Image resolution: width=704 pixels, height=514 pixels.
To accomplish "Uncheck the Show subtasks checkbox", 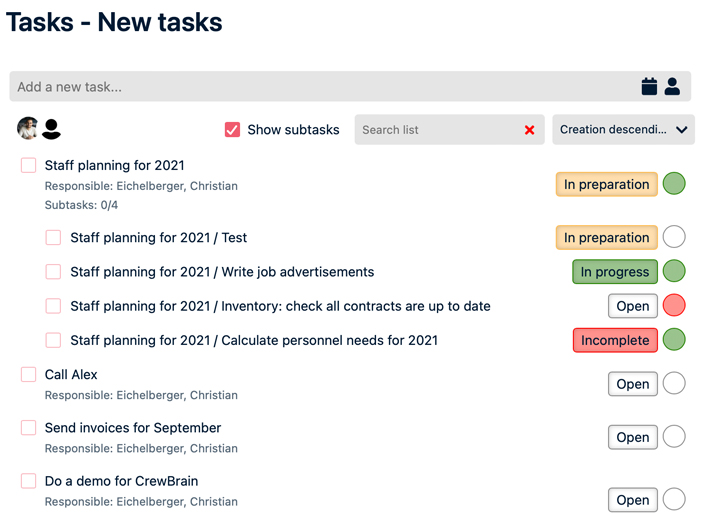I will coord(232,130).
